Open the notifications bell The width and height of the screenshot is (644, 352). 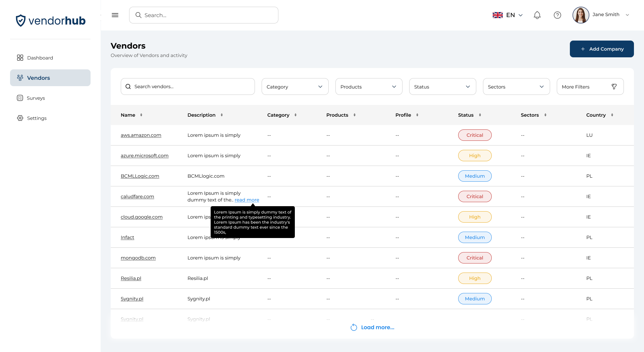[537, 15]
